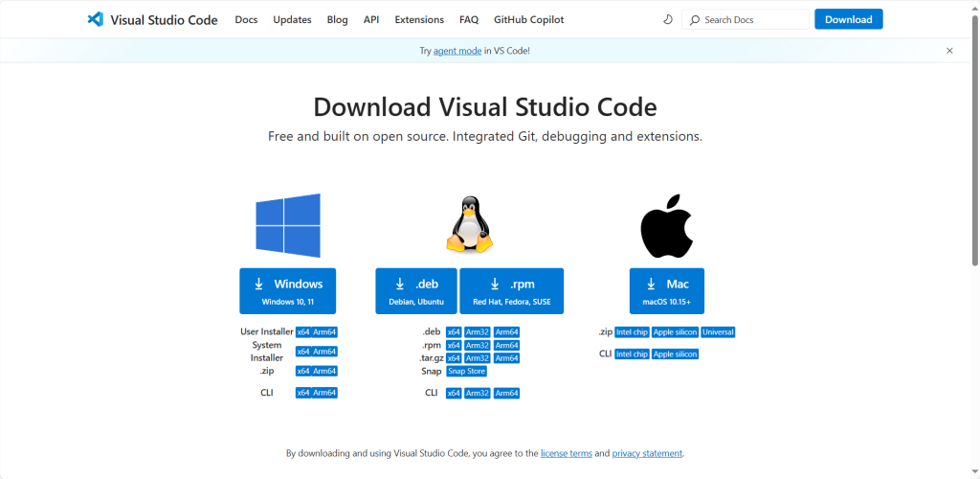Download the Windows 10, 11 installer
The height and width of the screenshot is (479, 980).
point(287,291)
